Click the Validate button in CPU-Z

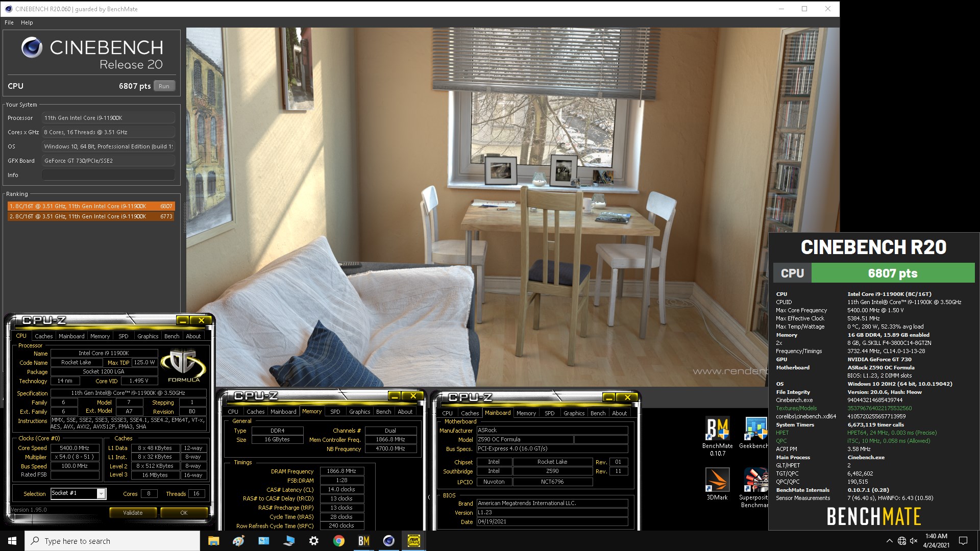(133, 513)
